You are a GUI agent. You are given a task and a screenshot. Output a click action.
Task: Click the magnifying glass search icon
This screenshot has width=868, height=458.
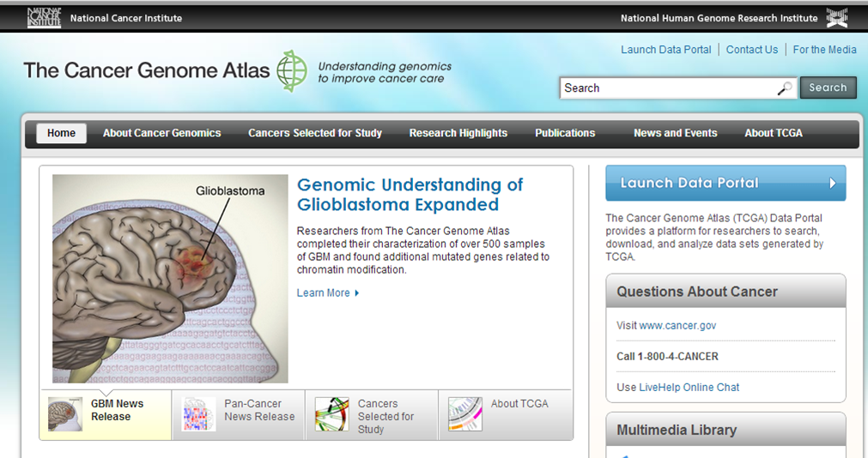(x=785, y=88)
